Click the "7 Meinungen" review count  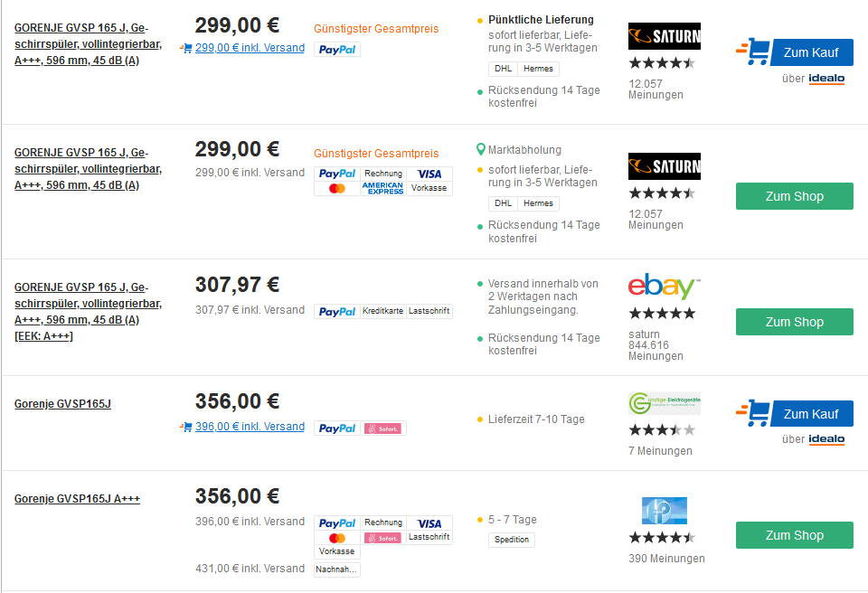(x=660, y=451)
